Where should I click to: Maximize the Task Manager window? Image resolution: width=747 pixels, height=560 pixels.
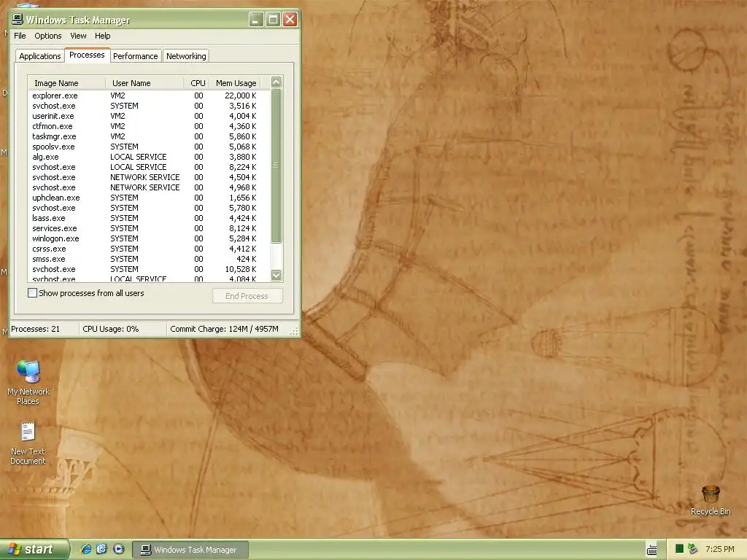[273, 20]
